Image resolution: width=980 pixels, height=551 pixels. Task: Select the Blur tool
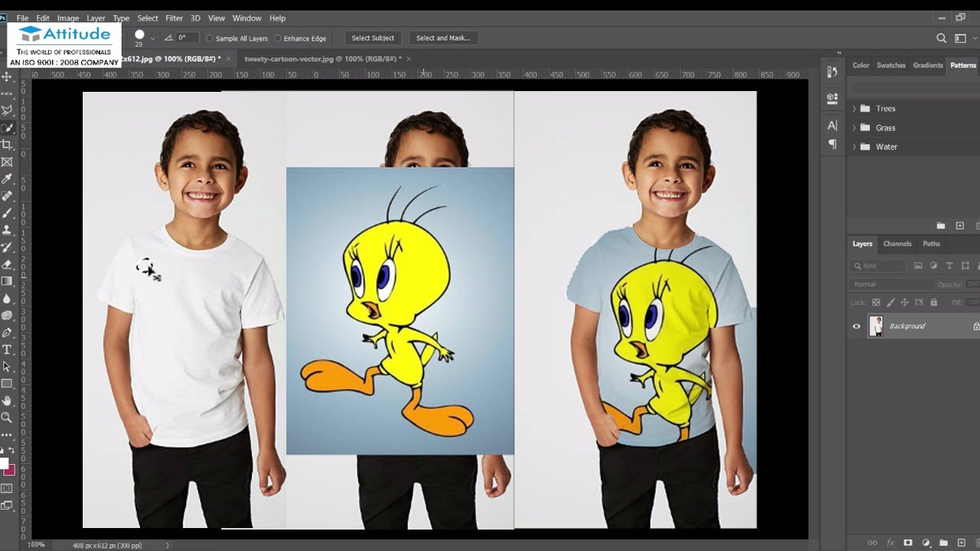(7, 298)
